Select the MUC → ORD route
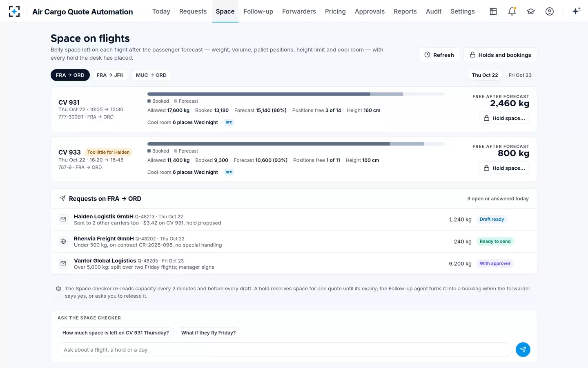 point(151,75)
